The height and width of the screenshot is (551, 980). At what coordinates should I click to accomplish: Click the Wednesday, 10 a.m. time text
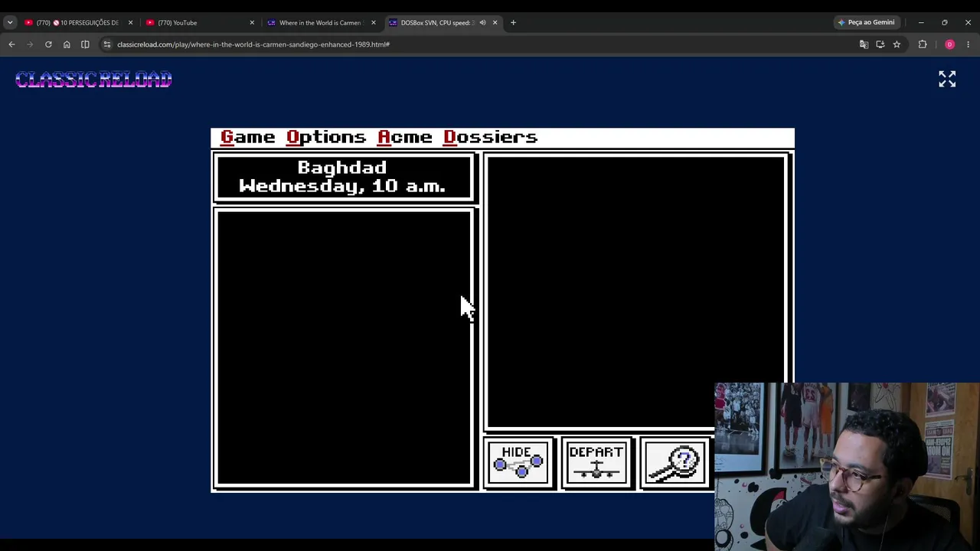coord(342,186)
